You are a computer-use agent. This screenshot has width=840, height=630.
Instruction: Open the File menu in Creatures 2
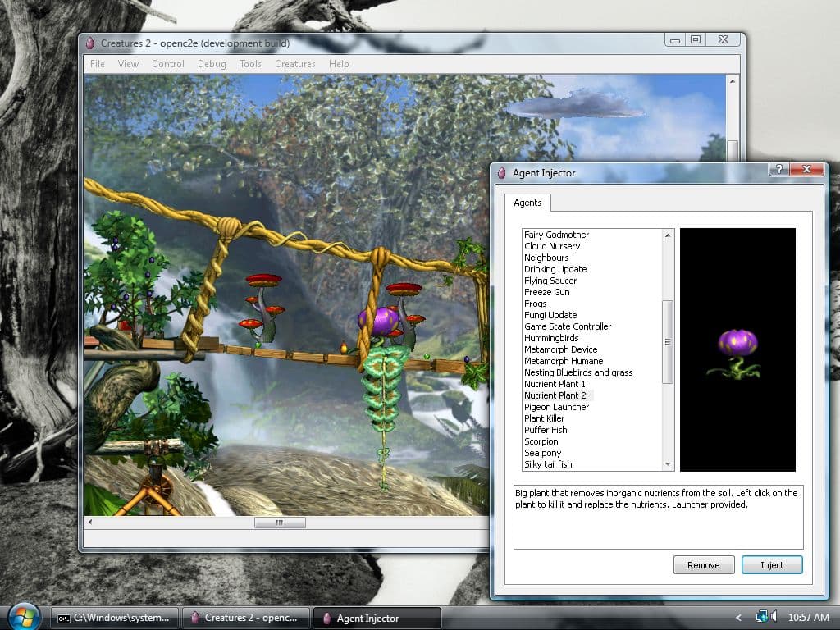pos(98,64)
